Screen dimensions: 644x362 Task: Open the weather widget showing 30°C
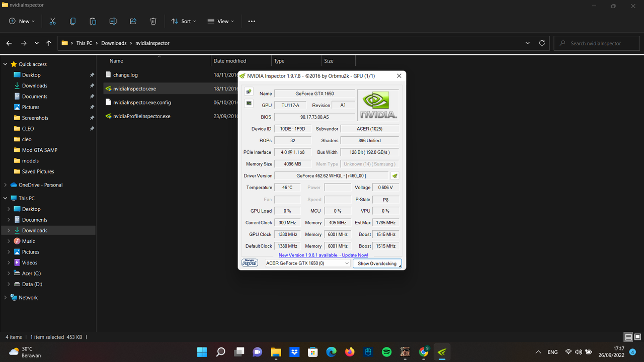(x=25, y=352)
